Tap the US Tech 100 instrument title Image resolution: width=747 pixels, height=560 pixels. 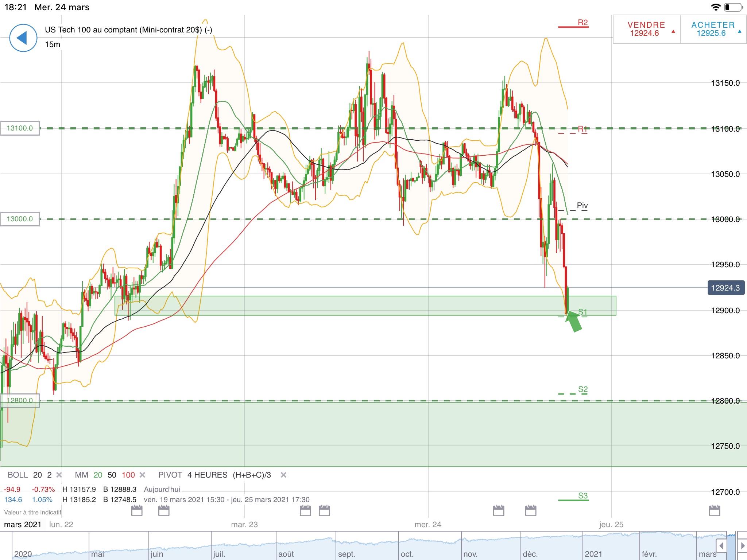tap(128, 30)
